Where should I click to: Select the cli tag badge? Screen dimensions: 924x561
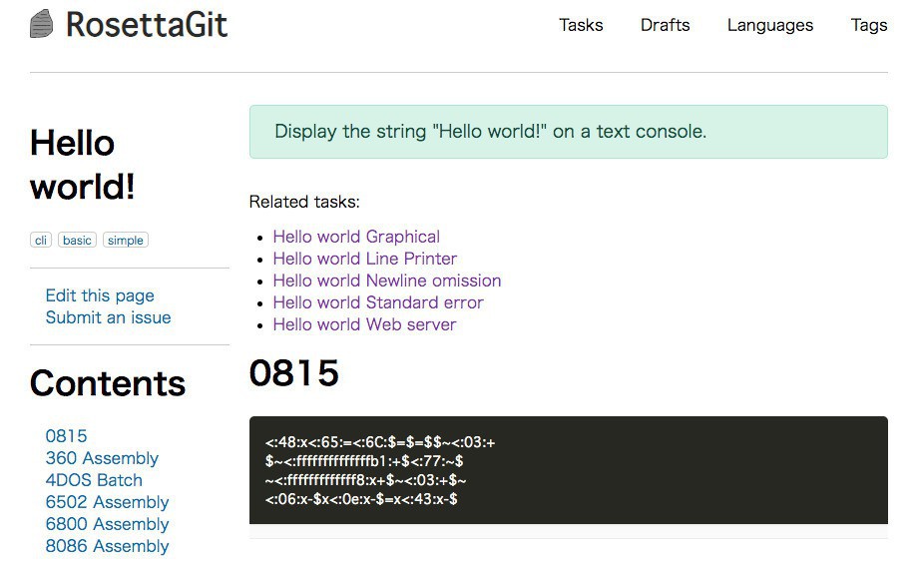point(41,241)
